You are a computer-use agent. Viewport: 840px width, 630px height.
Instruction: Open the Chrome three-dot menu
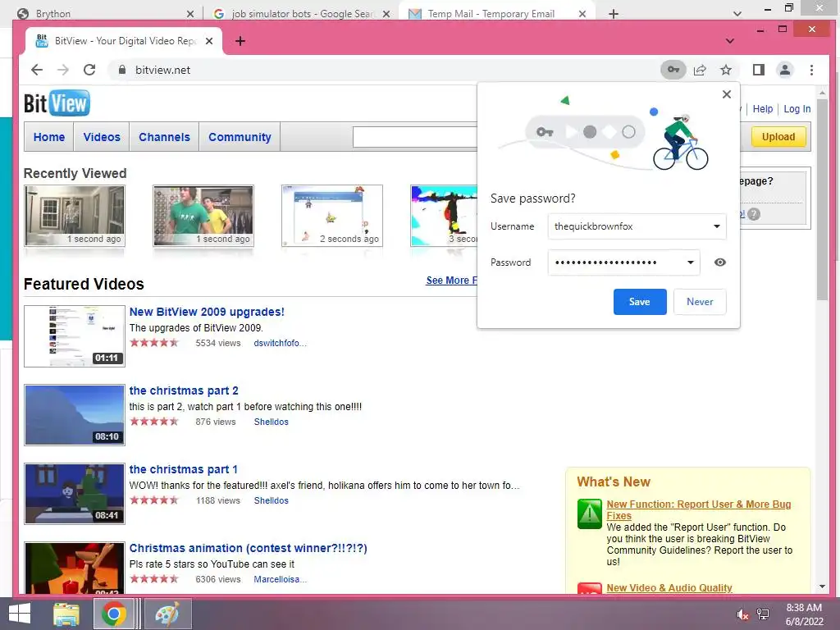coord(811,70)
